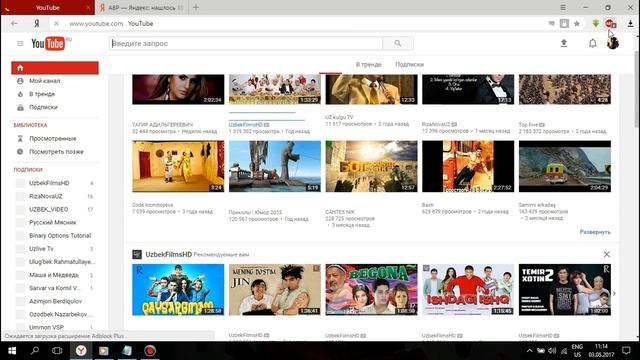Click the Adblock Plus extension icon
The height and width of the screenshot is (360, 640).
click(x=610, y=24)
